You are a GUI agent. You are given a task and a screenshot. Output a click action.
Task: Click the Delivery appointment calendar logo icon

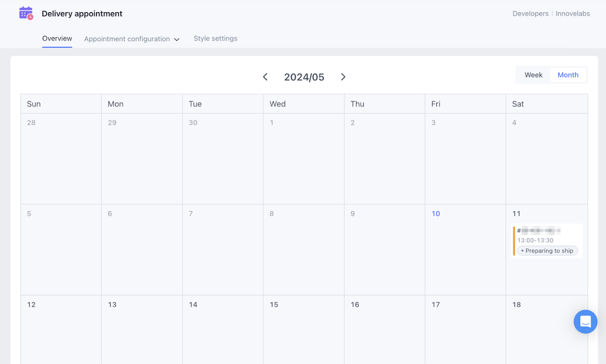pyautogui.click(x=26, y=13)
